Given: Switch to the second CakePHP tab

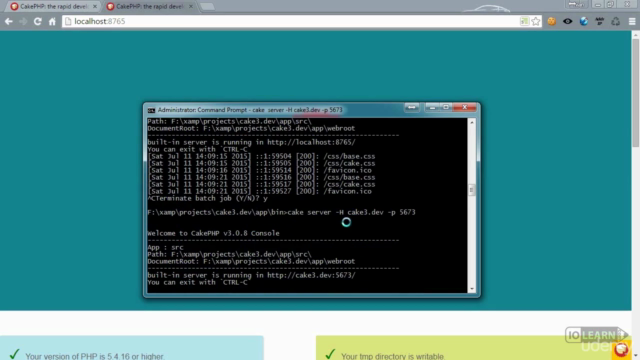Looking at the screenshot, I should click(149, 7).
